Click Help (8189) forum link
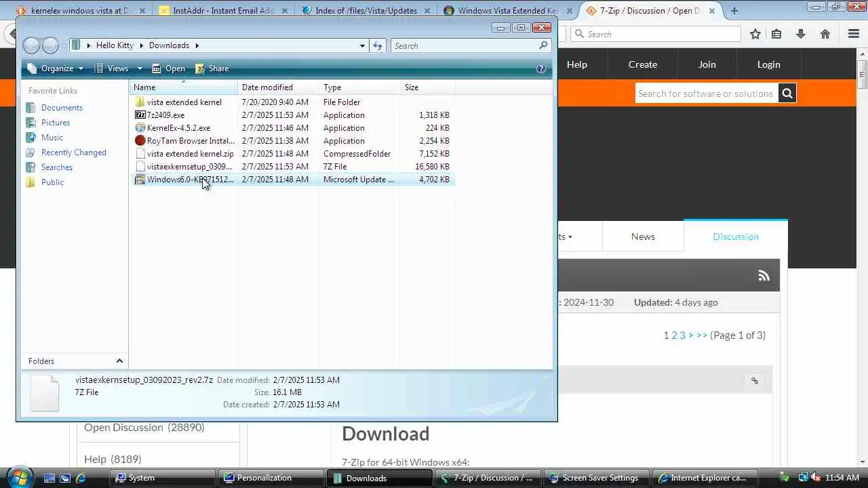This screenshot has width=868, height=488. tap(113, 460)
